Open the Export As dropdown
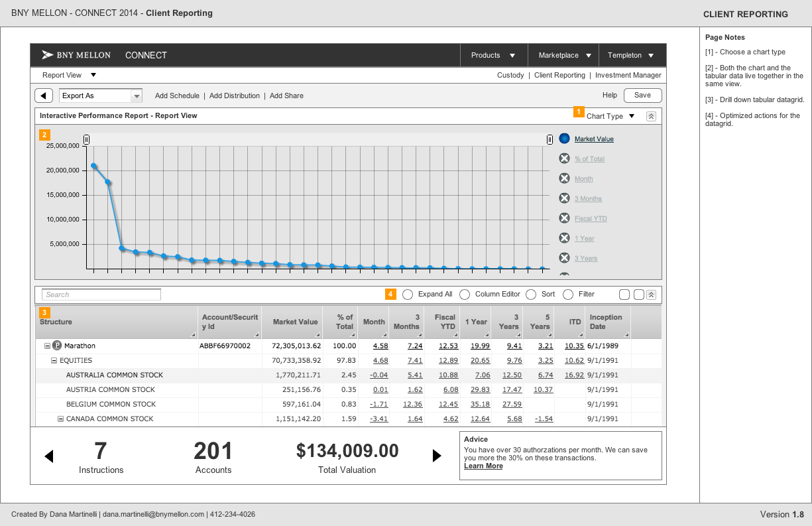Image resolution: width=812 pixels, height=526 pixels. (137, 96)
